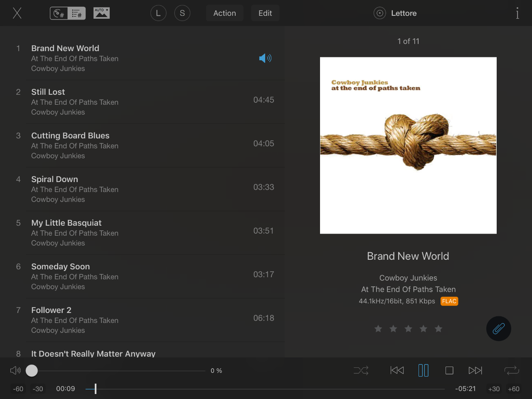Image resolution: width=532 pixels, height=399 pixels.
Task: Switch to album grid view toggle
Action: (x=59, y=13)
